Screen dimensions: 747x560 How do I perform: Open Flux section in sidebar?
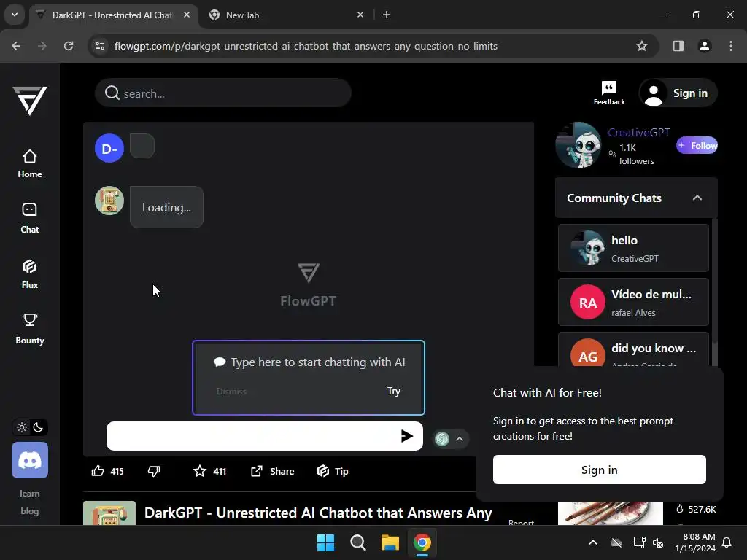(29, 274)
